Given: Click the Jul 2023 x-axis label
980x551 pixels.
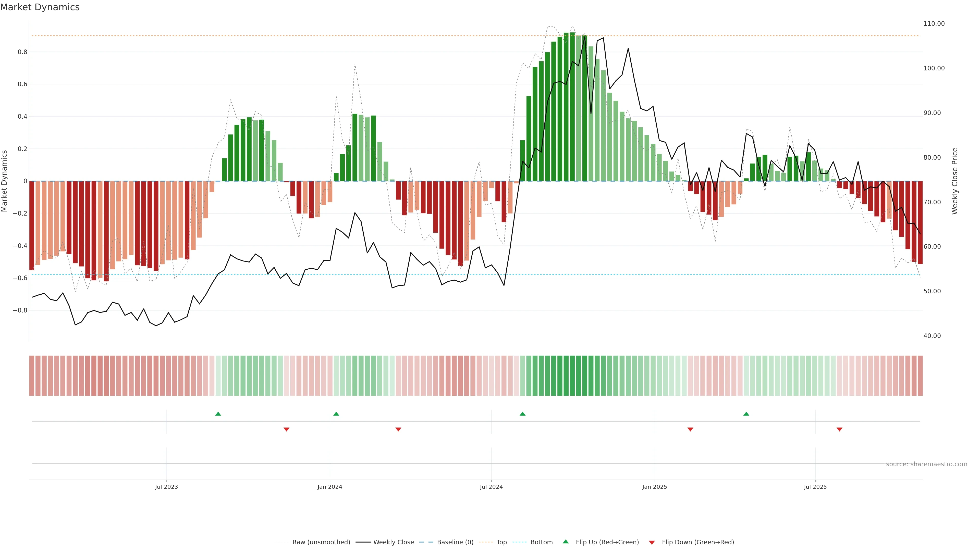Looking at the screenshot, I should (166, 487).
